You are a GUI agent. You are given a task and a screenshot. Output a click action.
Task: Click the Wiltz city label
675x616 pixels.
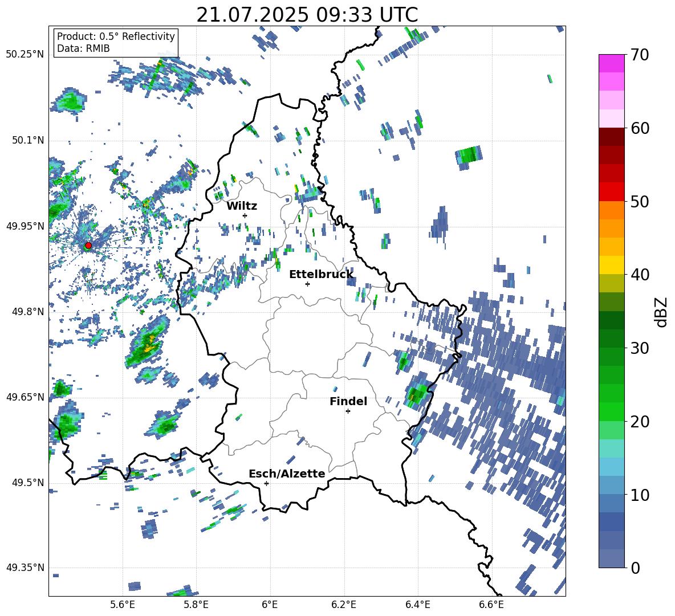[x=242, y=206]
